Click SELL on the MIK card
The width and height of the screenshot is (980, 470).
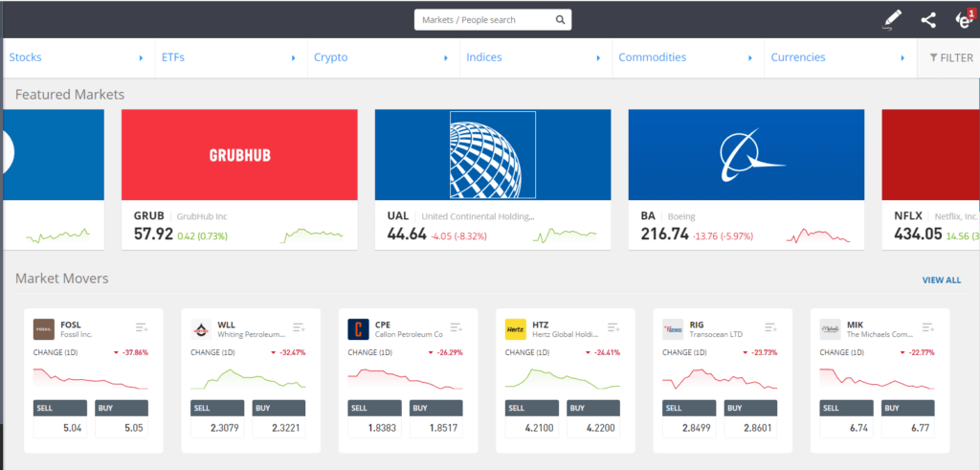[846, 408]
